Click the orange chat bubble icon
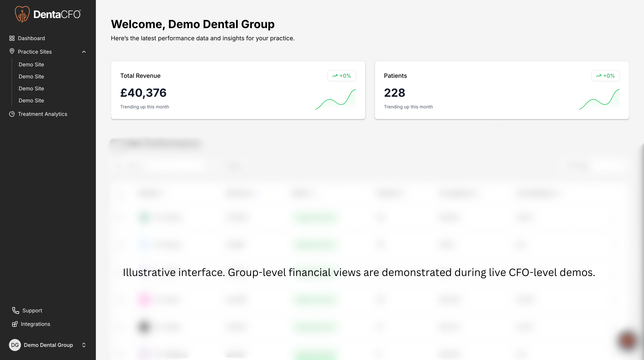 628,341
